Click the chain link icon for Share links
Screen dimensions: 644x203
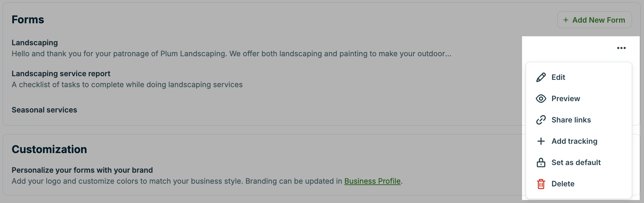pyautogui.click(x=541, y=120)
